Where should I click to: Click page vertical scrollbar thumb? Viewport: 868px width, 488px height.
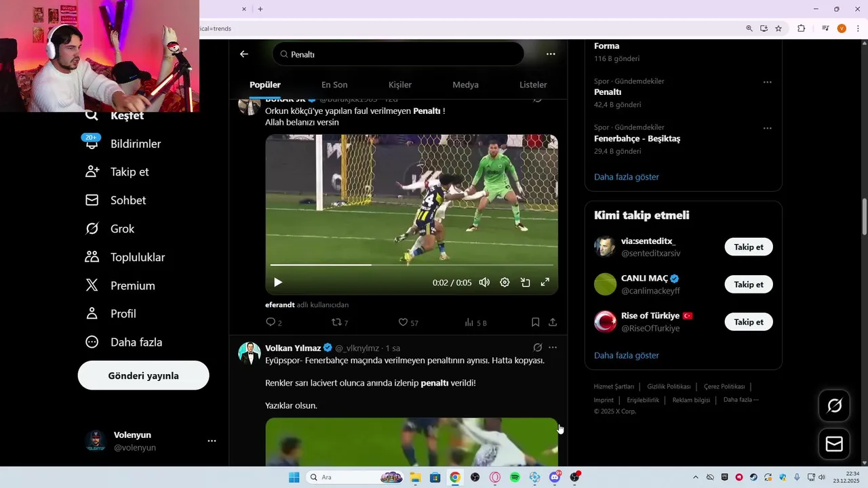tap(865, 217)
